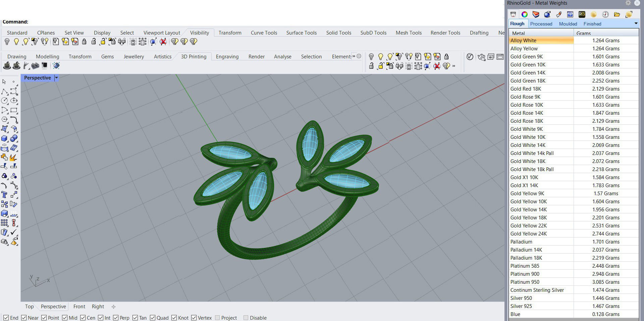Switch to the Top viewport tab
Screen dimensions: 644x321
click(x=29, y=307)
